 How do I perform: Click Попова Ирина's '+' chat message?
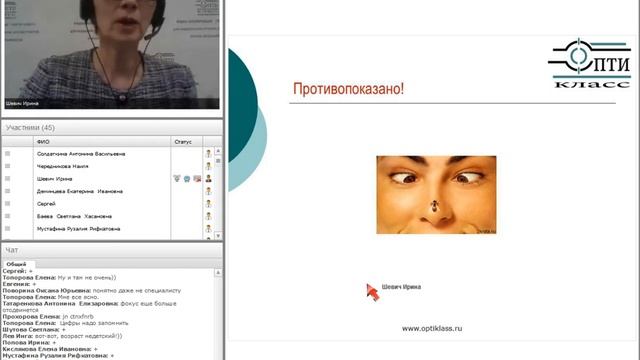[29, 342]
